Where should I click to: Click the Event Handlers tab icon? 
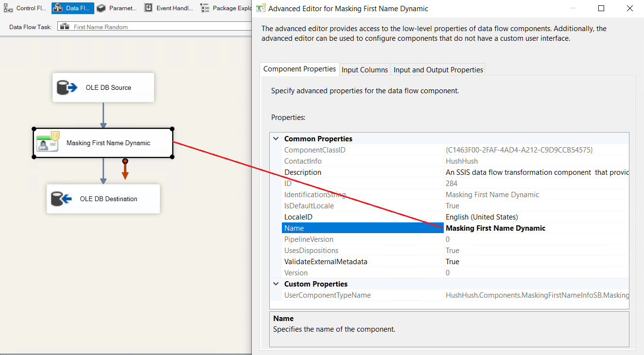(148, 8)
